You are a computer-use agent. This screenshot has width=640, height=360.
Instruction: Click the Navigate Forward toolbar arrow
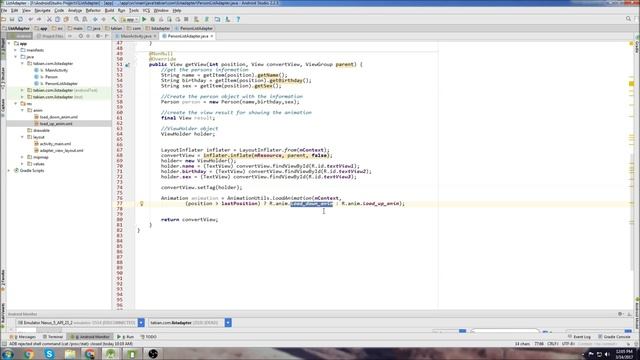[103, 19]
